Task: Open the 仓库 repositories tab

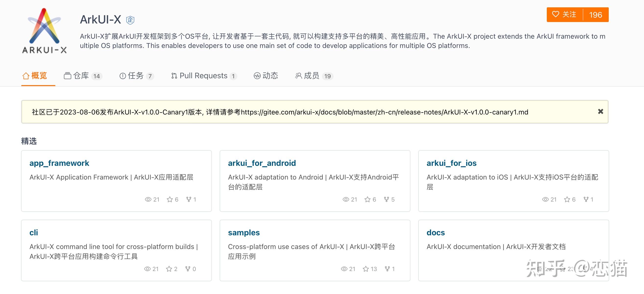Action: 83,76
